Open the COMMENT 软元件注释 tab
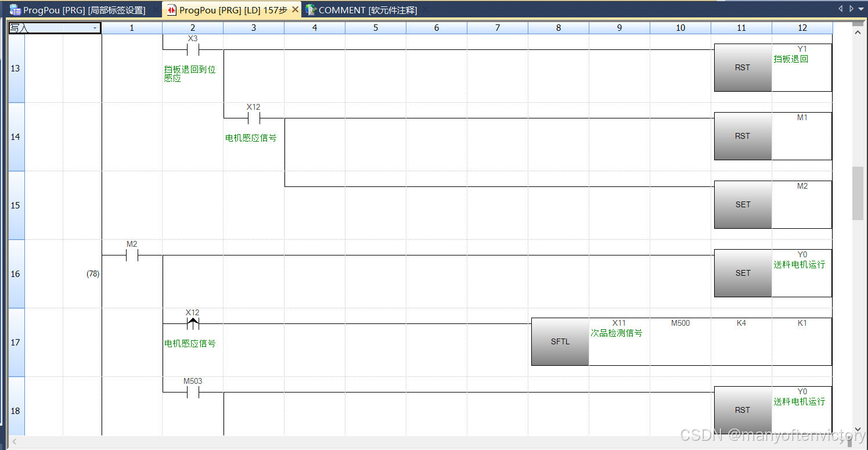868x450 pixels. pyautogui.click(x=361, y=10)
